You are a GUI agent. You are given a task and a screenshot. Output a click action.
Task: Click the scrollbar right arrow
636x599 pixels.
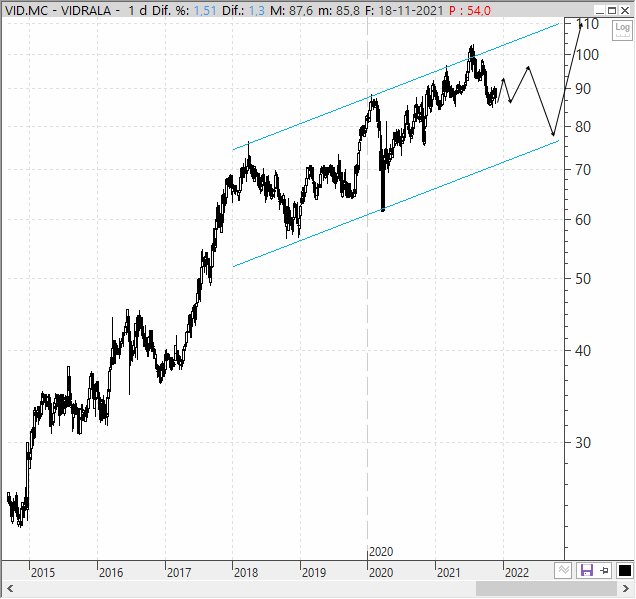pyautogui.click(x=625, y=588)
